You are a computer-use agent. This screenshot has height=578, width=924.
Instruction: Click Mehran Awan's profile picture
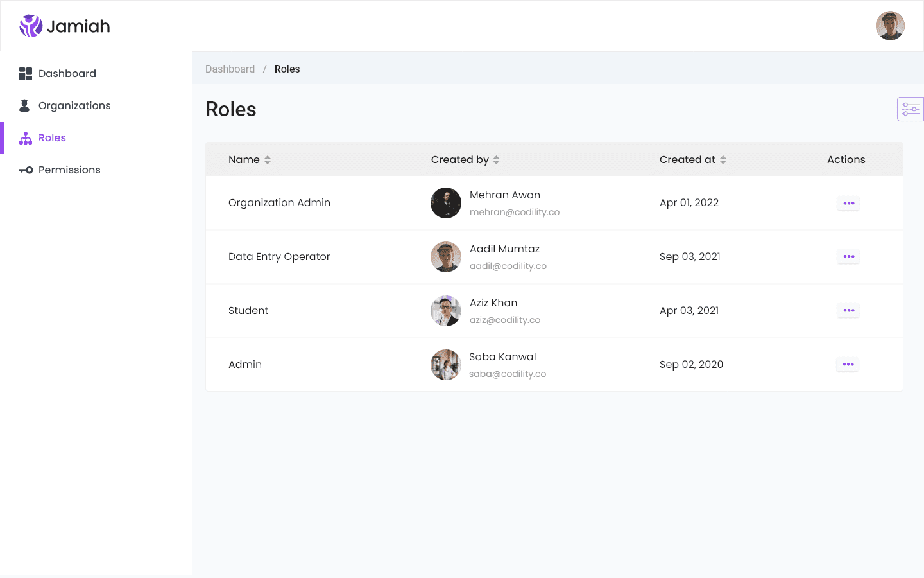click(x=446, y=203)
